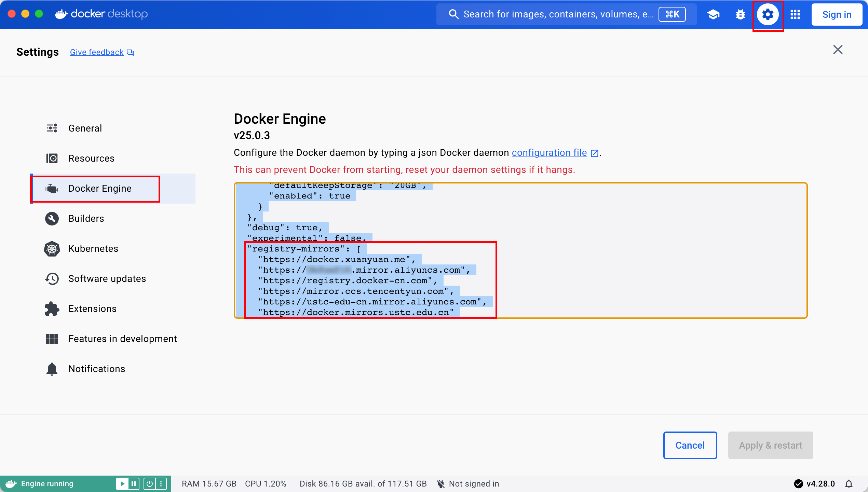Click the Cancel button
This screenshot has height=492, width=868.
tap(690, 445)
